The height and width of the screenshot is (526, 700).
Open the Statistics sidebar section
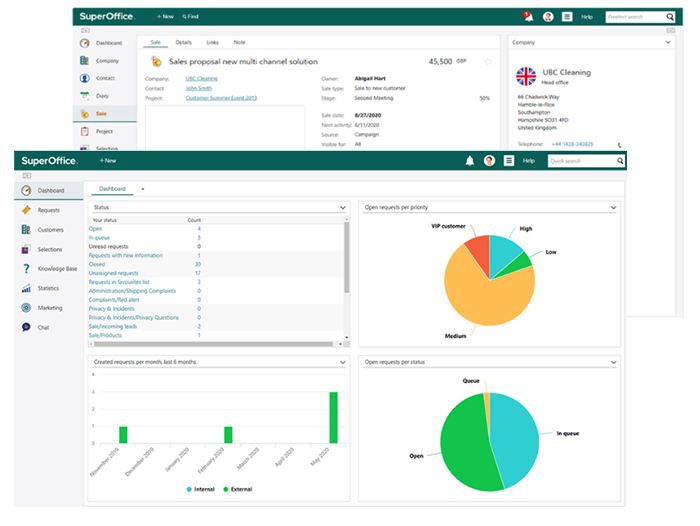tap(48, 288)
